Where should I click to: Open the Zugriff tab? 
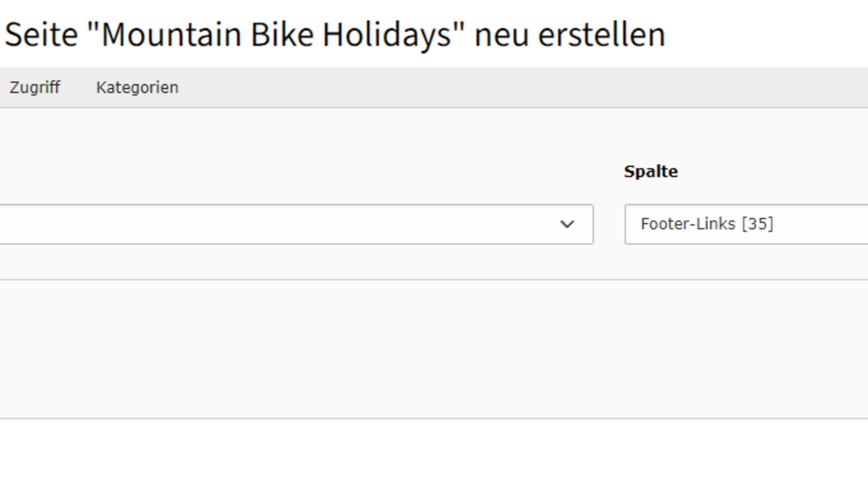35,88
